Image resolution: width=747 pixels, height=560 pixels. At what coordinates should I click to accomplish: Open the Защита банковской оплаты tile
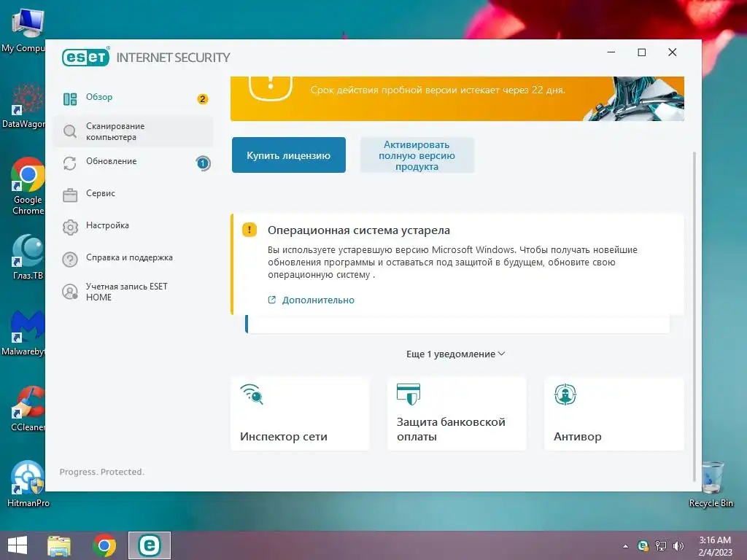point(457,414)
